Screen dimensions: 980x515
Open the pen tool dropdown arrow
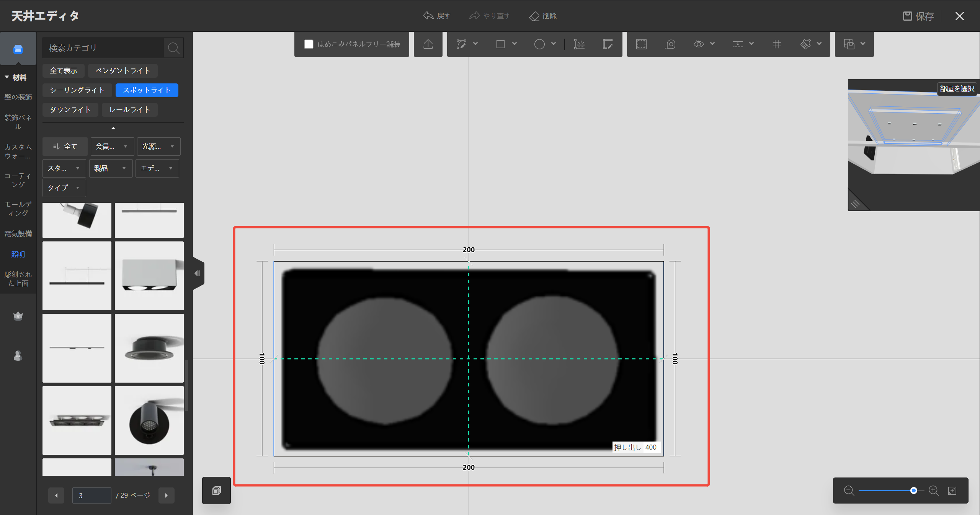(x=475, y=44)
